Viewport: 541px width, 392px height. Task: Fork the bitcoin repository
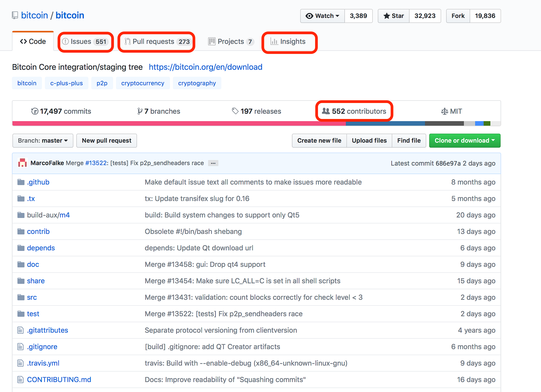coord(458,16)
